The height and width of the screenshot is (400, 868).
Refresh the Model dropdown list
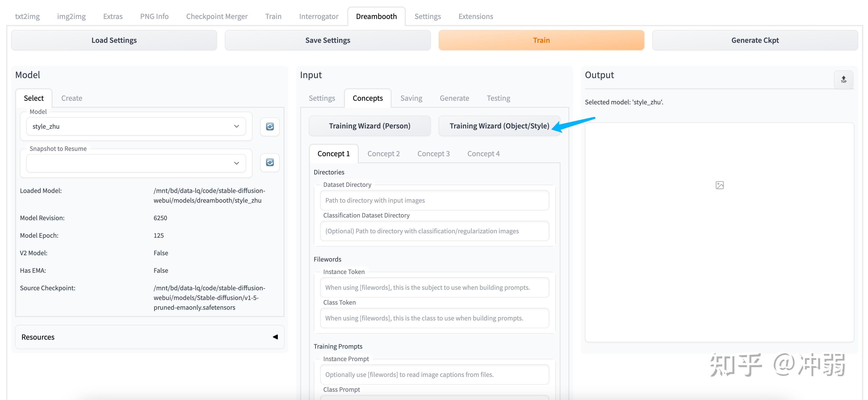(x=269, y=127)
